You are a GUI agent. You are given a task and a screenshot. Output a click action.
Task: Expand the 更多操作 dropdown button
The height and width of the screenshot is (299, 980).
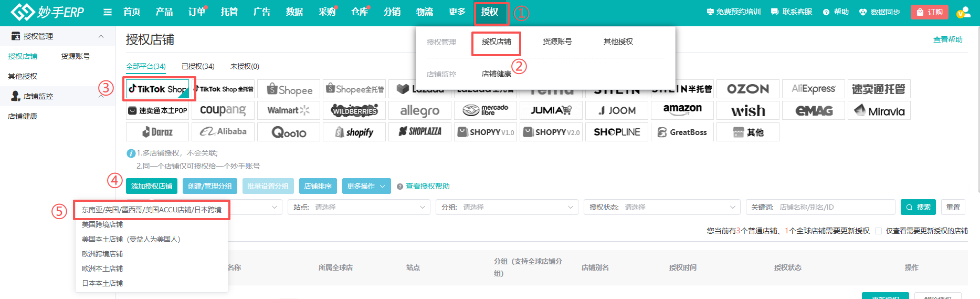click(366, 186)
